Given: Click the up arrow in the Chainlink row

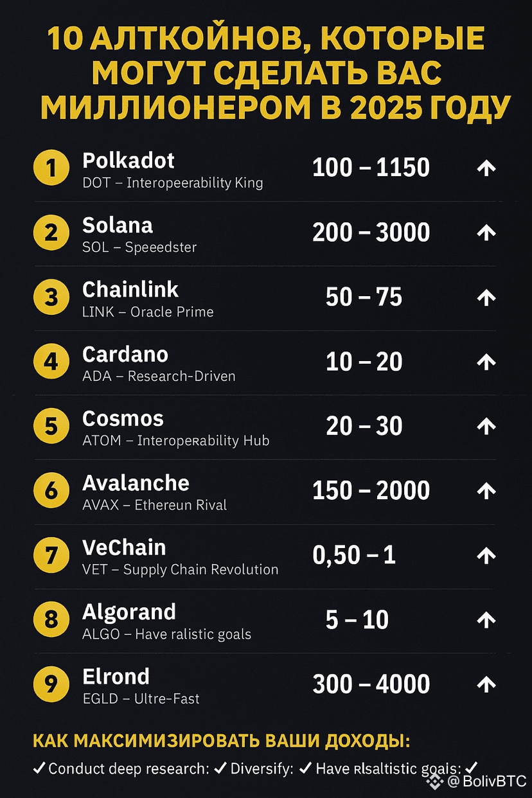Looking at the screenshot, I should (486, 297).
